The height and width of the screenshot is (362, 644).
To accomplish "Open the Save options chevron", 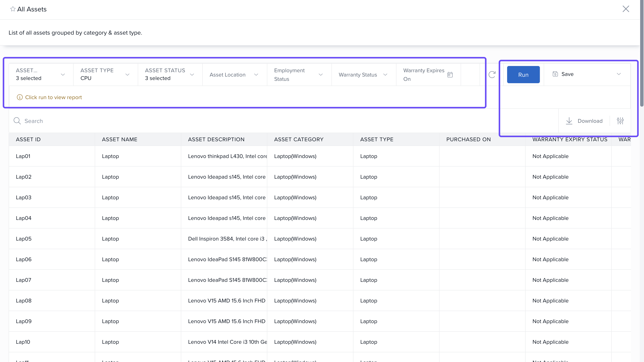I will [x=619, y=74].
